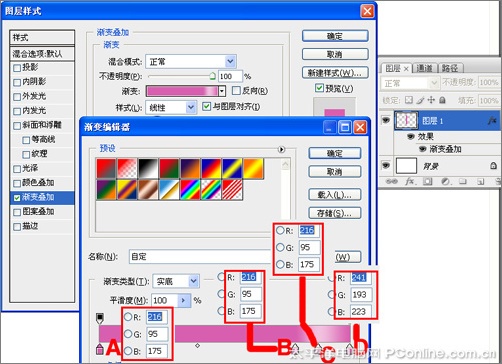The width and height of the screenshot is (502, 364).
Task: Select 混合选项:默认 in style list
Action: 42,53
